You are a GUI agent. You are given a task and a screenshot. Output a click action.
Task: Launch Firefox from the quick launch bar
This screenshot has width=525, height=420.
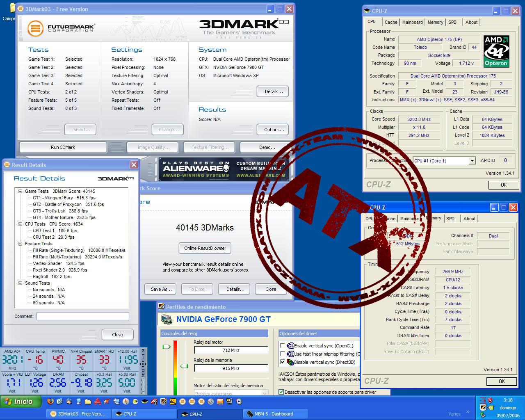tap(50, 401)
